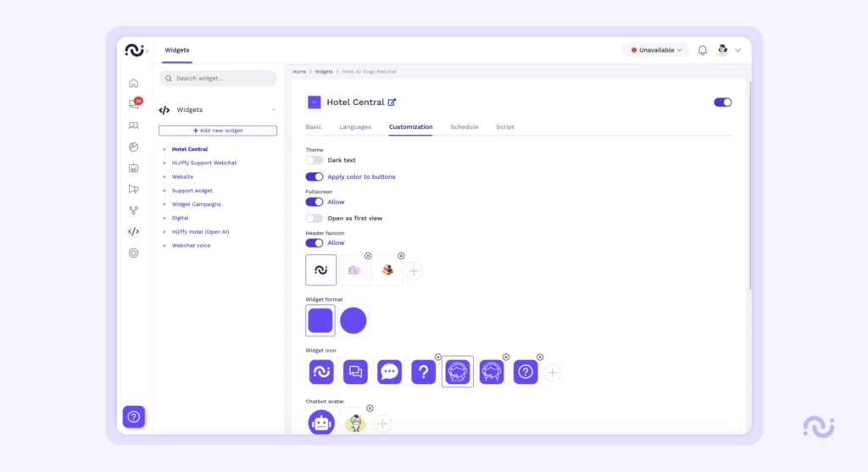
Task: Expand the user profile menu arrow
Action: coord(737,50)
